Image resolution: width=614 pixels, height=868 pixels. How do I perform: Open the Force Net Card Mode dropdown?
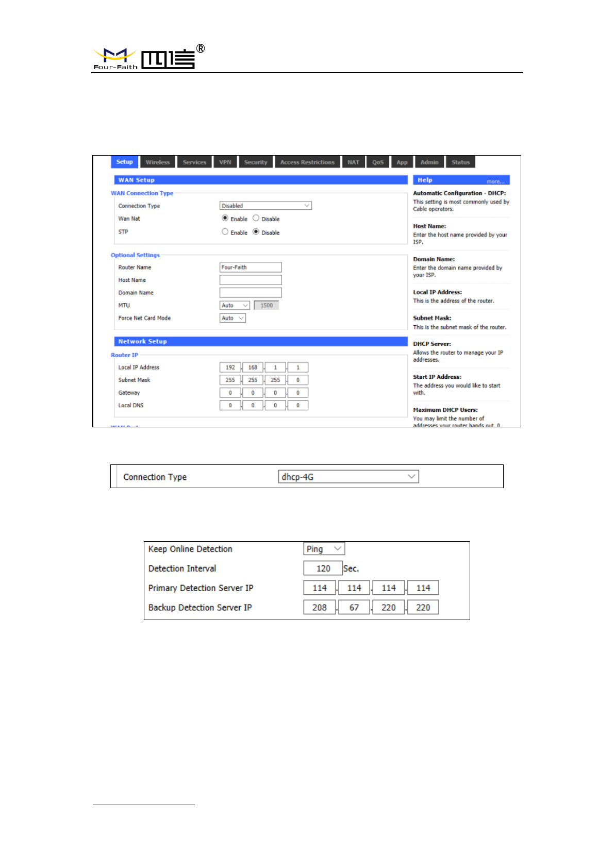click(233, 318)
